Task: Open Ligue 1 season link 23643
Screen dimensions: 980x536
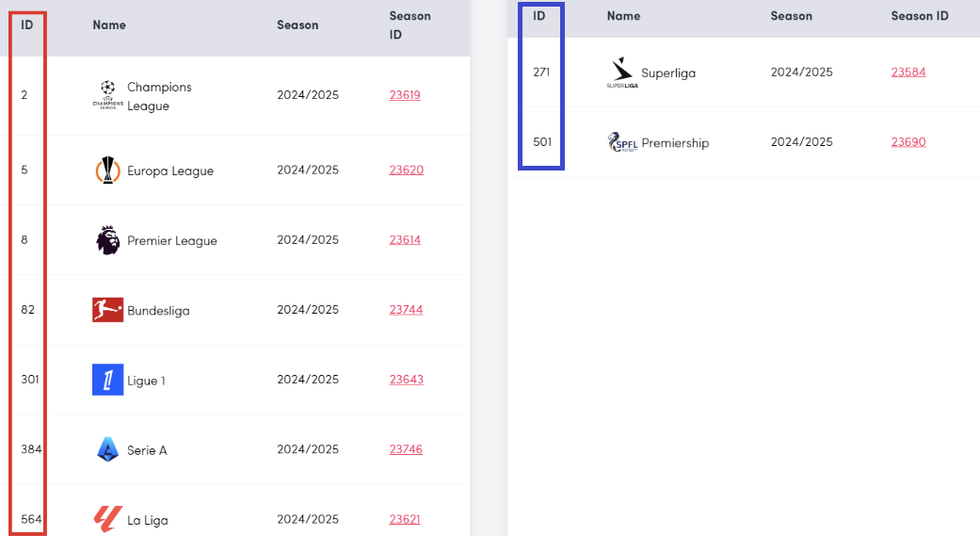Action: coord(407,380)
